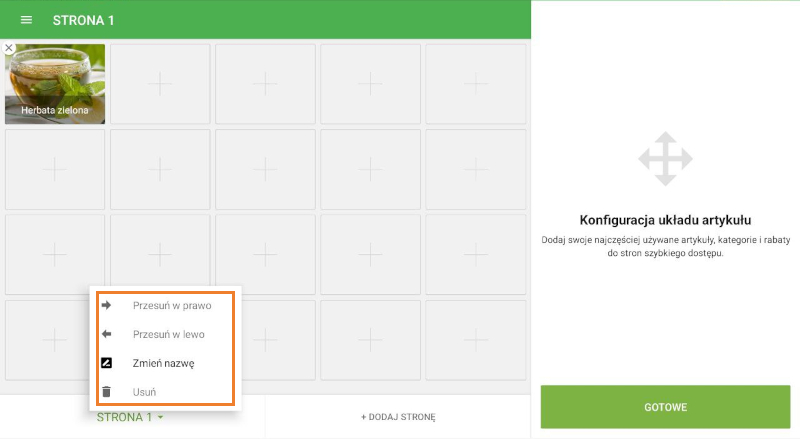Add item in empty slot right of Herbata zielona
800x439 pixels.
click(160, 84)
